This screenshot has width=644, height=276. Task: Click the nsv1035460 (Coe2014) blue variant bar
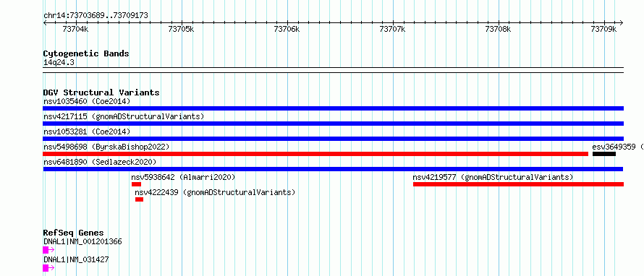333,108
